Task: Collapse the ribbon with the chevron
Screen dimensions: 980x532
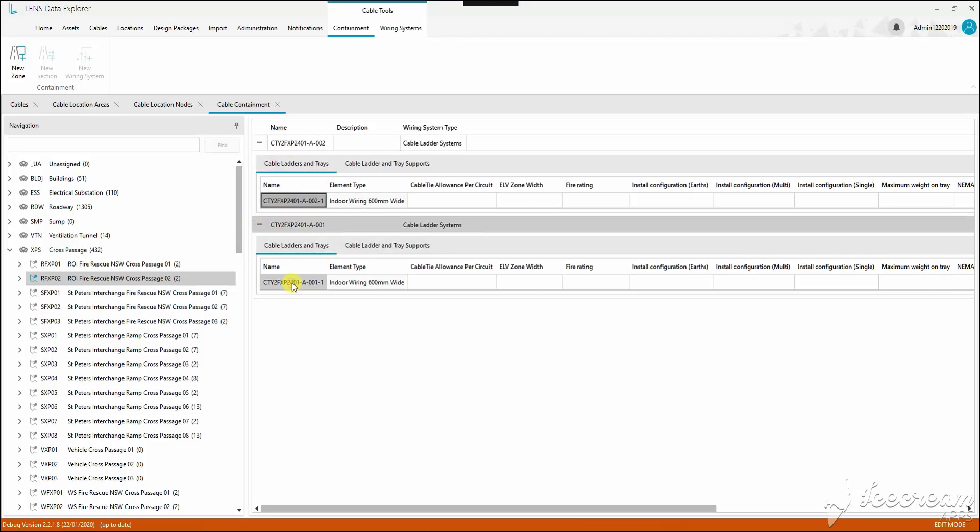Action: (973, 87)
